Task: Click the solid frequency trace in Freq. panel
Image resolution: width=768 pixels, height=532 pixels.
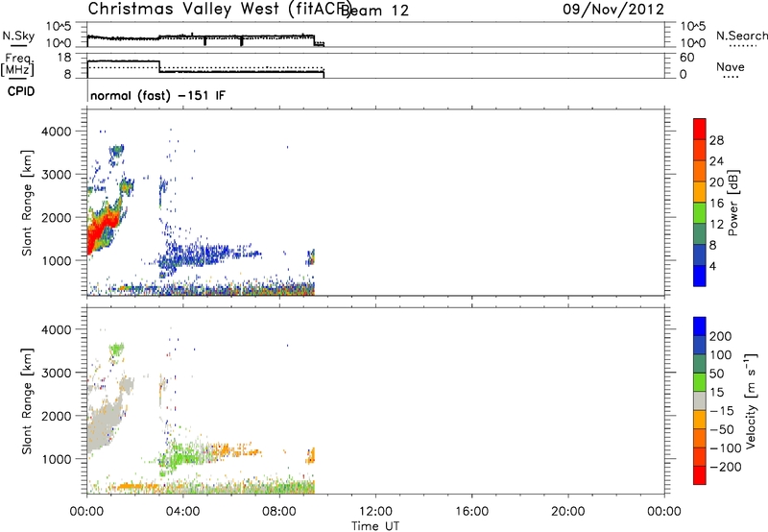Action: [205, 71]
